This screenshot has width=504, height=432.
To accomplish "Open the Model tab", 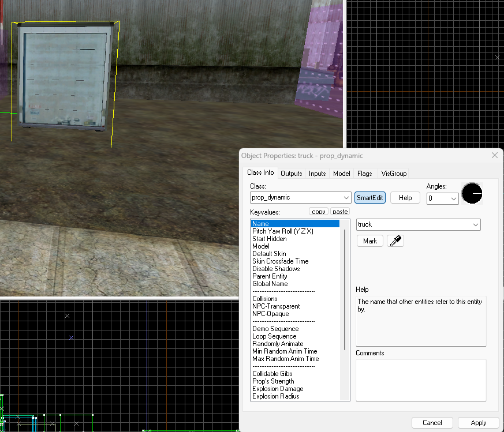I will pos(341,174).
